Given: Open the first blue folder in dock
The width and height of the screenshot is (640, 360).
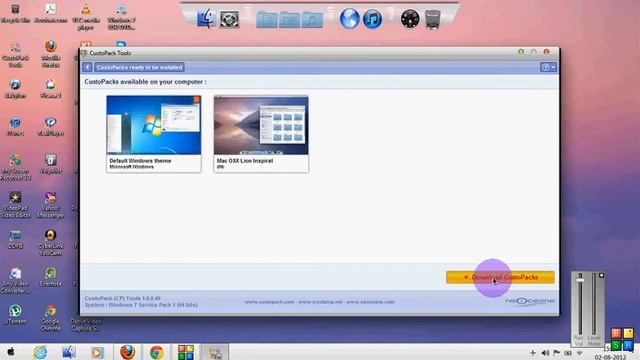Looking at the screenshot, I should click(x=267, y=20).
